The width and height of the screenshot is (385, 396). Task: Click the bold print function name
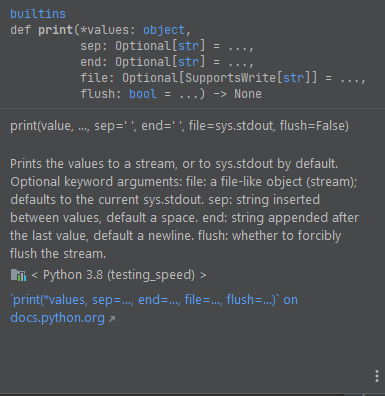coord(55,30)
